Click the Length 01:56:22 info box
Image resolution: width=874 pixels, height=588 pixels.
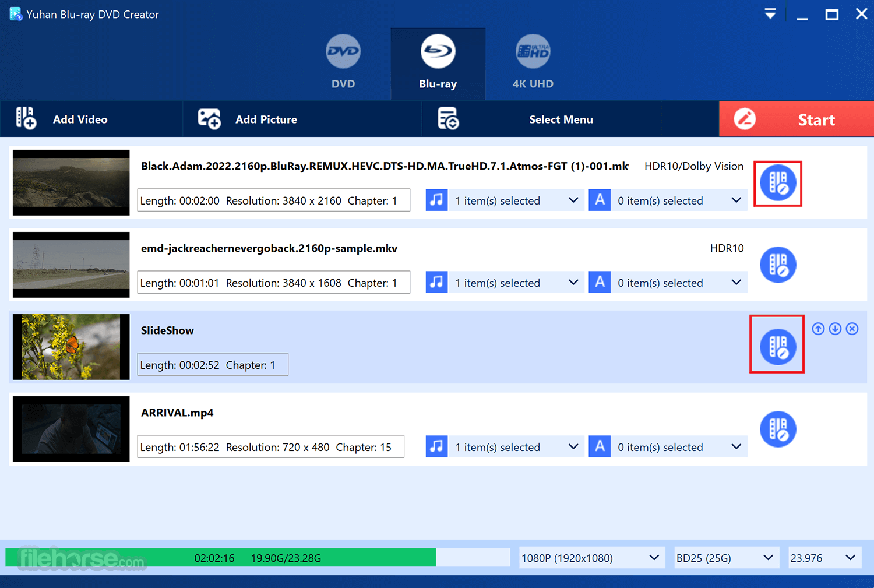point(271,446)
